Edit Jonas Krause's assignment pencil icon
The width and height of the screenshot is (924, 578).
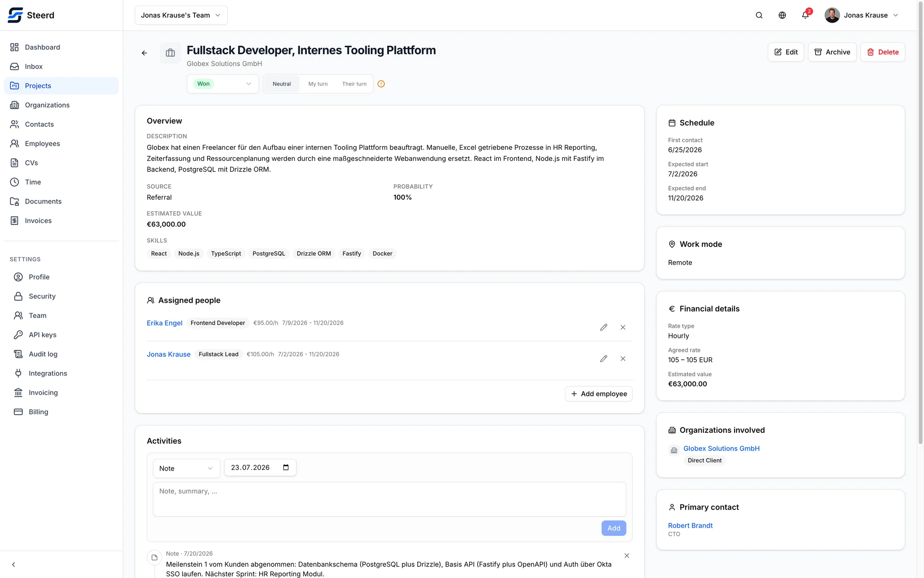[x=603, y=359]
